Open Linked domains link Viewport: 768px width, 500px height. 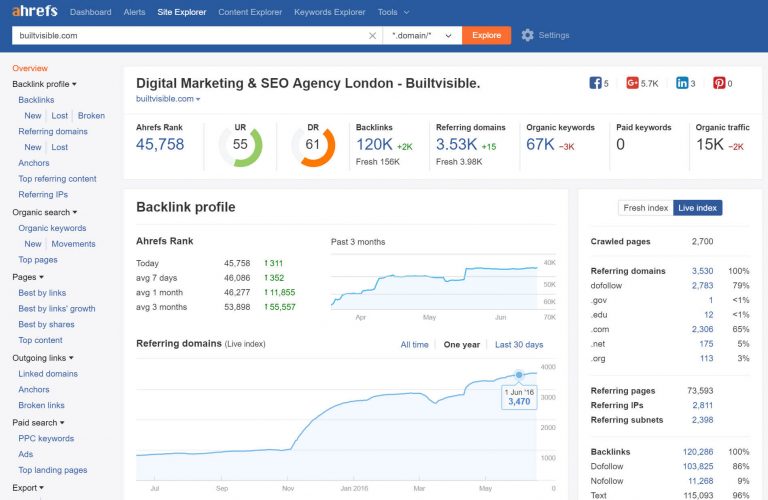[48, 374]
